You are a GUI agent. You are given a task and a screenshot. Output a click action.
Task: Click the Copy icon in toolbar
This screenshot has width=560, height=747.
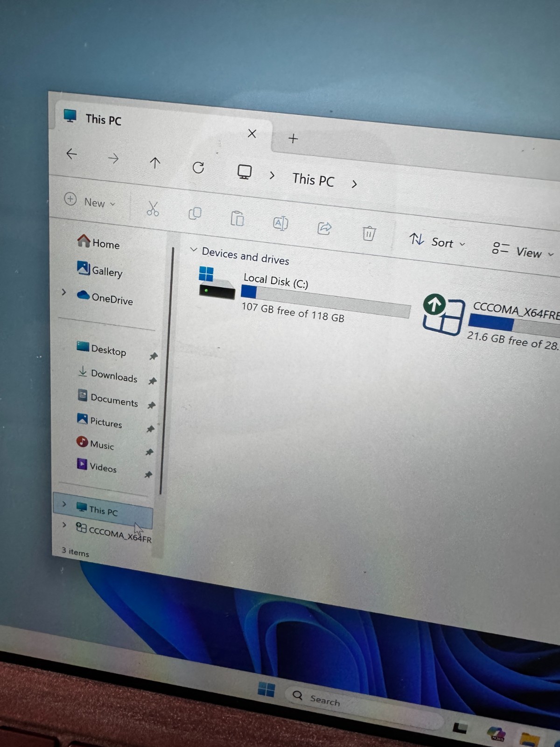point(195,213)
